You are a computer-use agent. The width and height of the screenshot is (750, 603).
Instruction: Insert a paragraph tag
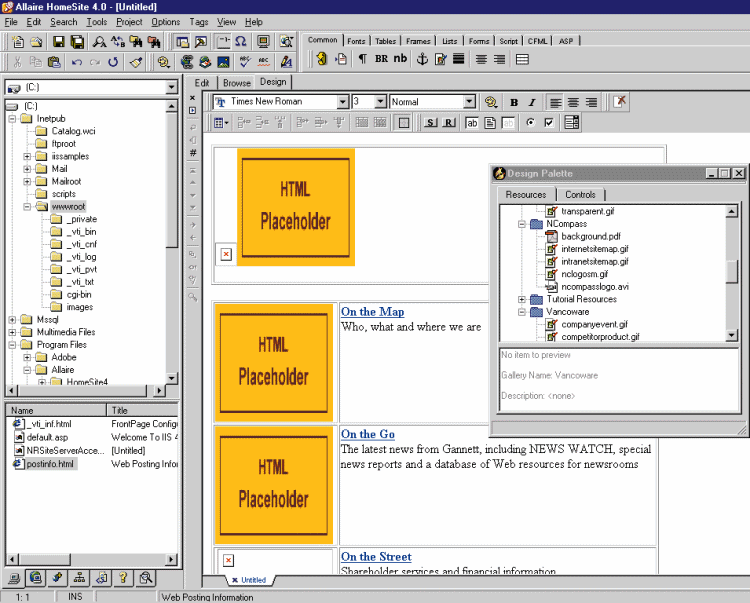(x=363, y=59)
